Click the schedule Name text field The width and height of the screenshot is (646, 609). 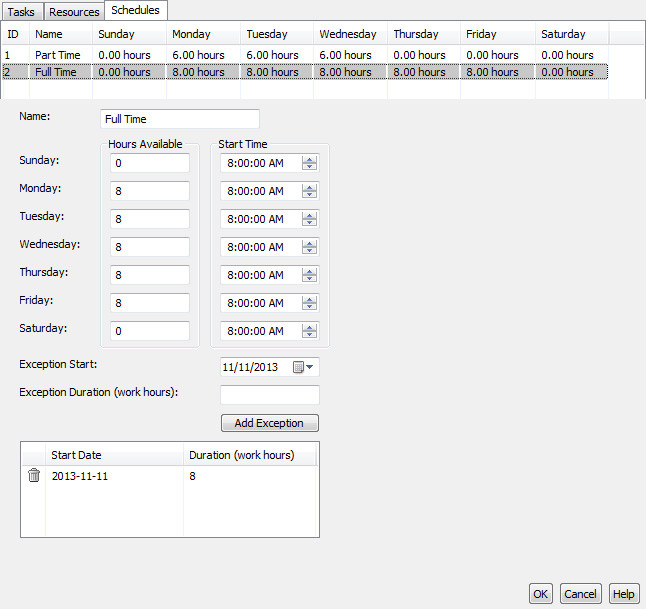click(x=180, y=119)
